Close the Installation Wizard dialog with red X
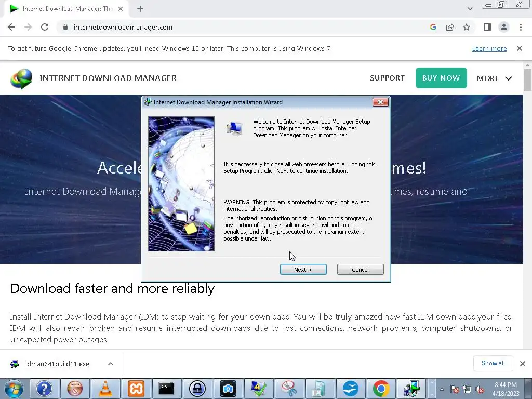Screen dimensions: 532x399 coord(380,102)
